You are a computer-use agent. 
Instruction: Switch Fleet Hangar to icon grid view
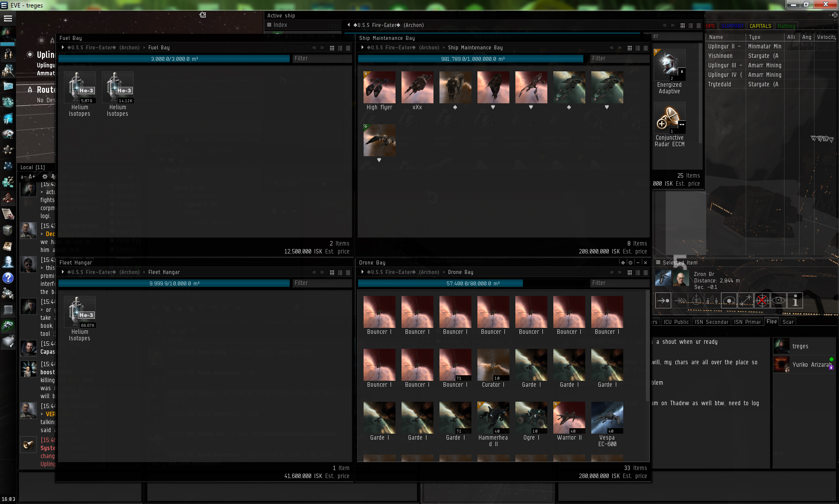click(x=332, y=272)
